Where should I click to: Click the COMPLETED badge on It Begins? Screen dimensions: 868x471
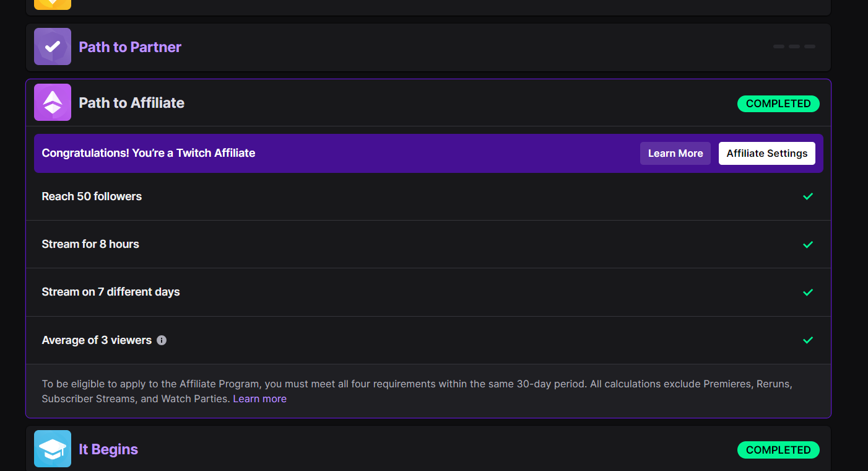(x=778, y=450)
